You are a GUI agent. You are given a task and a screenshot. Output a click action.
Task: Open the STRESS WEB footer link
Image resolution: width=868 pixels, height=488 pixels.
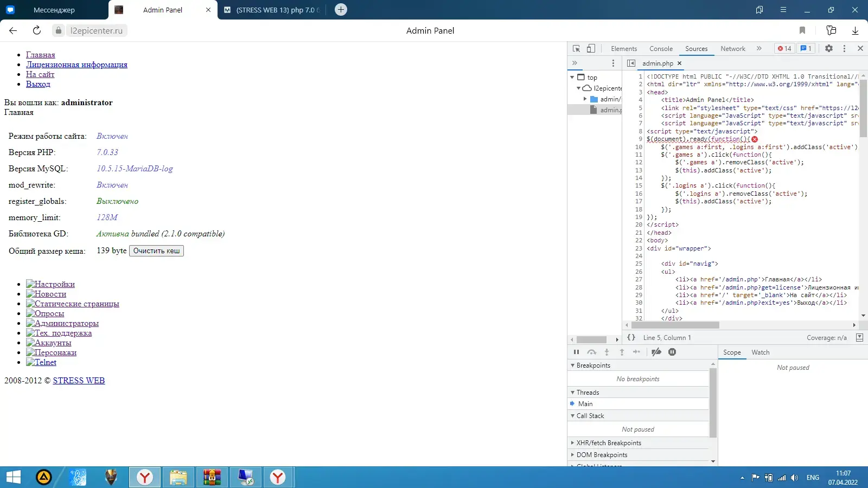[79, 381]
